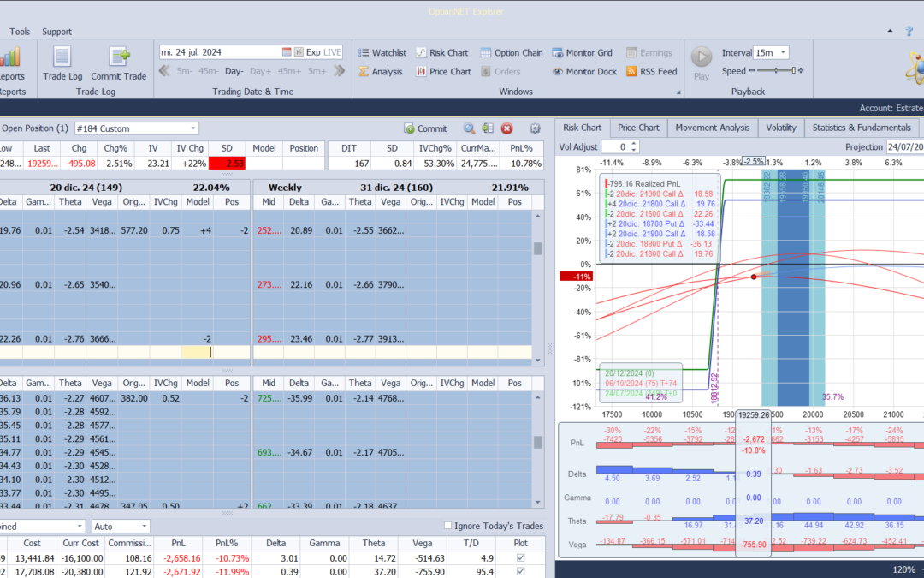Click the 45m- time step button
Image resolution: width=924 pixels, height=578 pixels.
coord(208,71)
